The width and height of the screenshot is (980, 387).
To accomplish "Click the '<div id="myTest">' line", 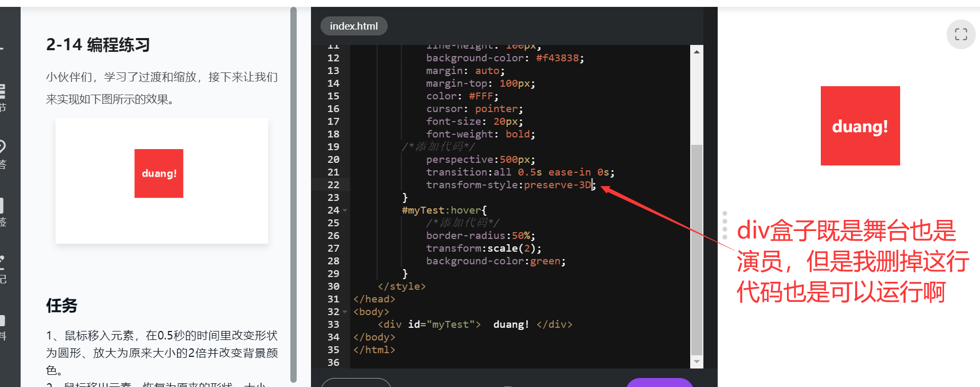I will coord(475,325).
